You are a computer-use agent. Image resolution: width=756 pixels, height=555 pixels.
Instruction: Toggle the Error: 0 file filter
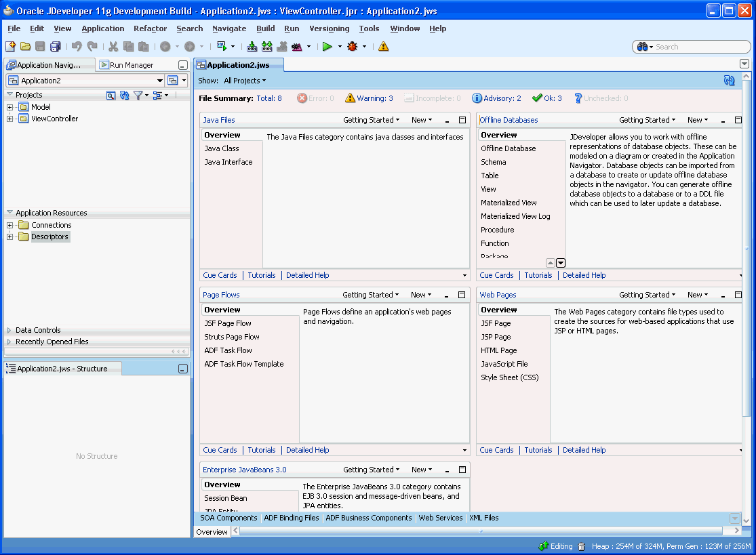tap(315, 98)
